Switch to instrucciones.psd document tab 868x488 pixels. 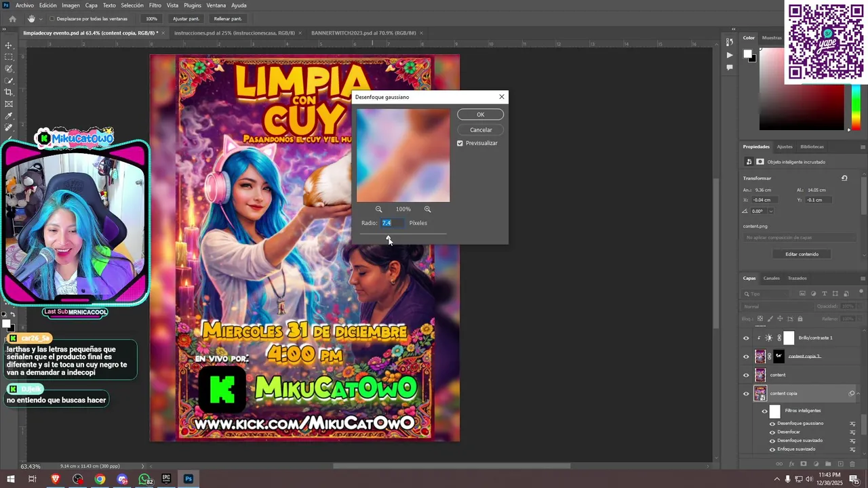pyautogui.click(x=234, y=33)
